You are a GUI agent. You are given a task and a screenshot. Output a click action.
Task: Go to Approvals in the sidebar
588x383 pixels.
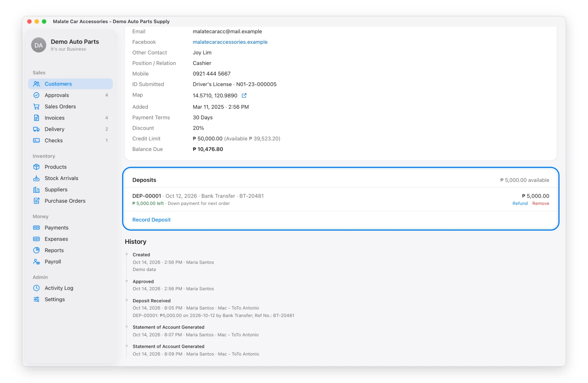coord(57,95)
